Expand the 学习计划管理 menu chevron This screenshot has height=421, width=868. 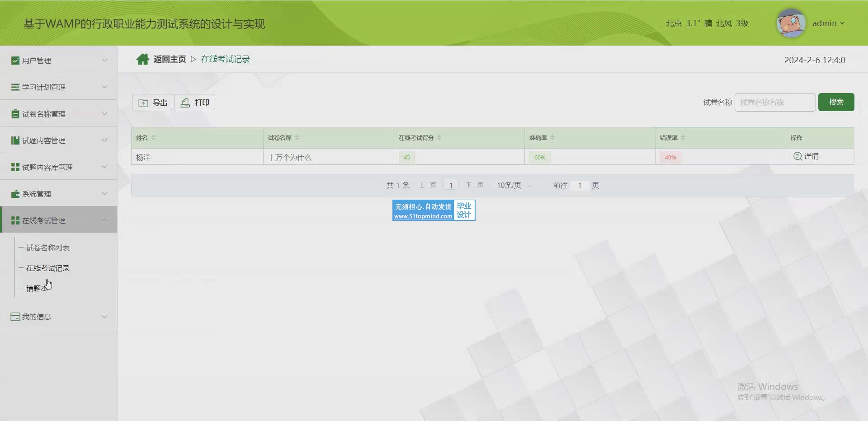(104, 87)
